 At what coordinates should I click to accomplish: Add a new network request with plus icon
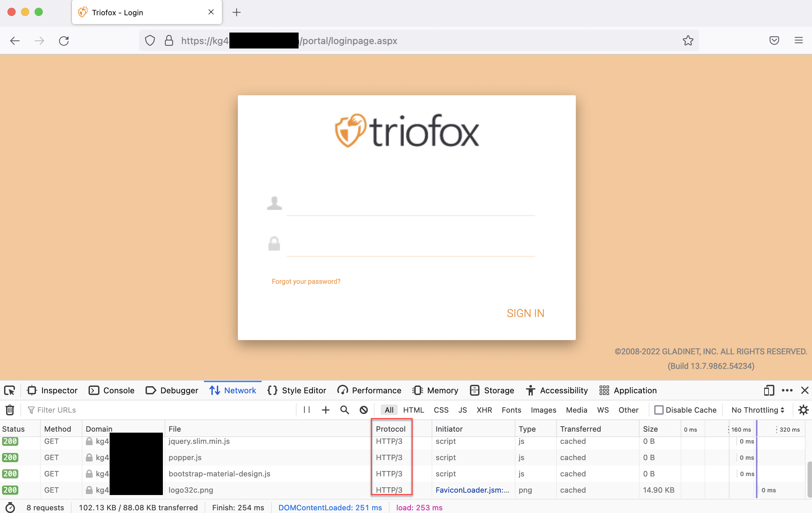326,410
